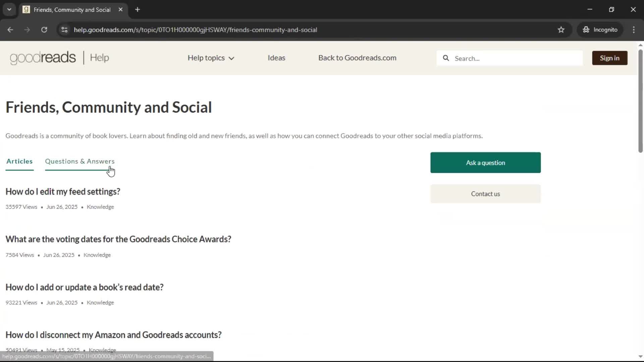The width and height of the screenshot is (644, 362).
Task: Click the Contact us button
Action: (485, 194)
